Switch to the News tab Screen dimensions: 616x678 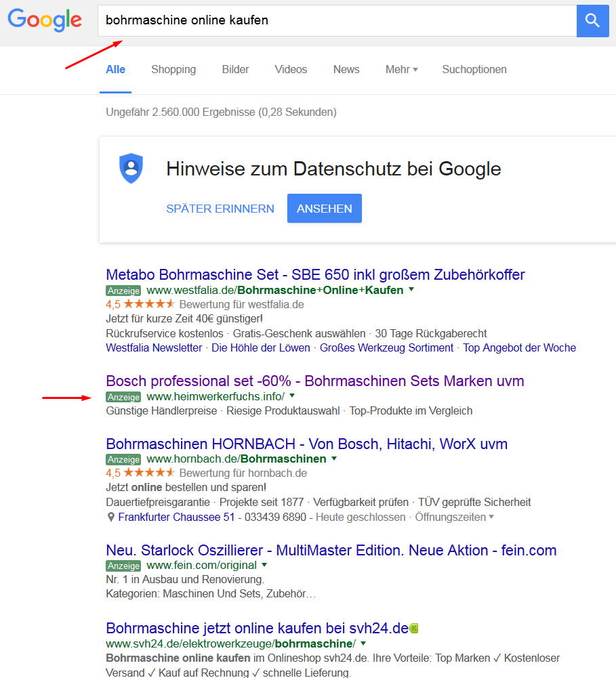click(346, 70)
